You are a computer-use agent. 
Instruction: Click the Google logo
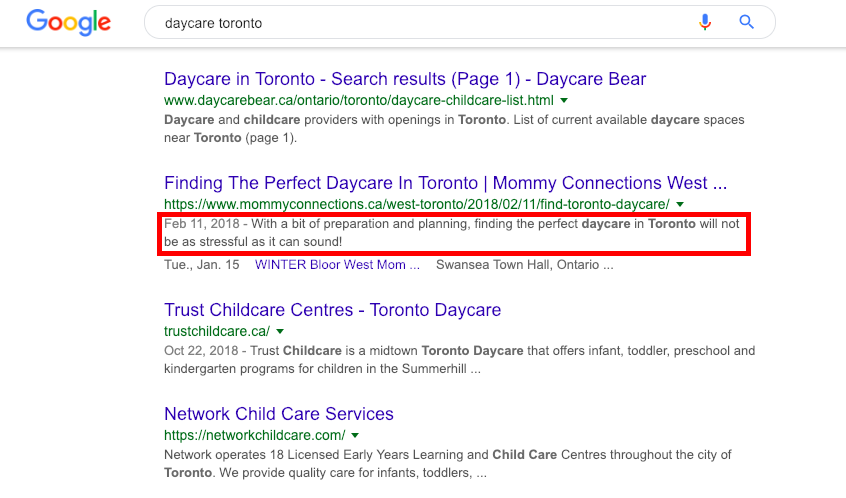click(69, 22)
